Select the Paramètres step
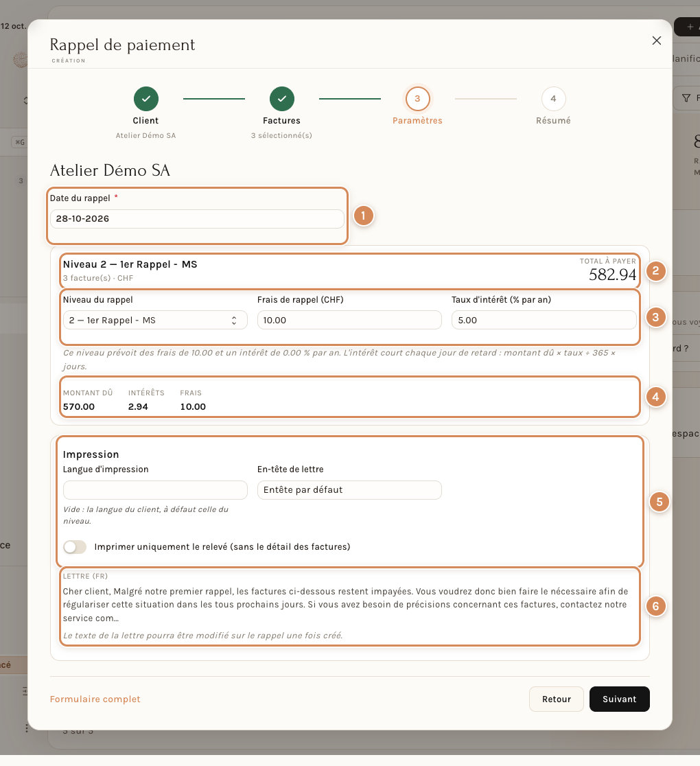700x766 pixels. click(418, 99)
